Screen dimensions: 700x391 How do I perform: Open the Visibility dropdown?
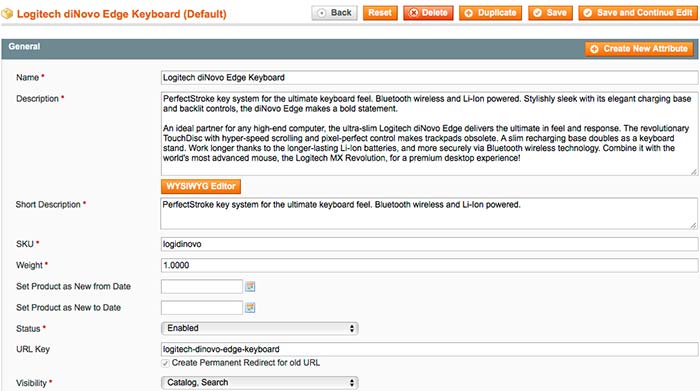coord(259,383)
